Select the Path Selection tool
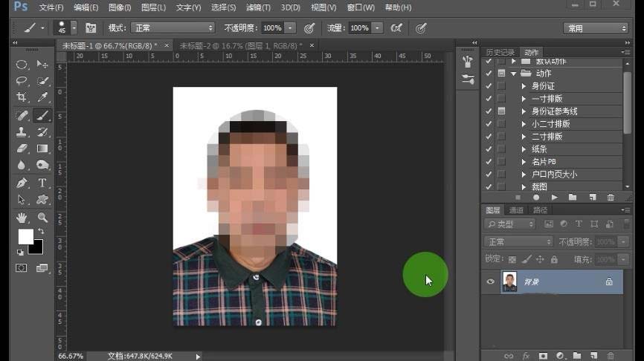 pos(22,200)
